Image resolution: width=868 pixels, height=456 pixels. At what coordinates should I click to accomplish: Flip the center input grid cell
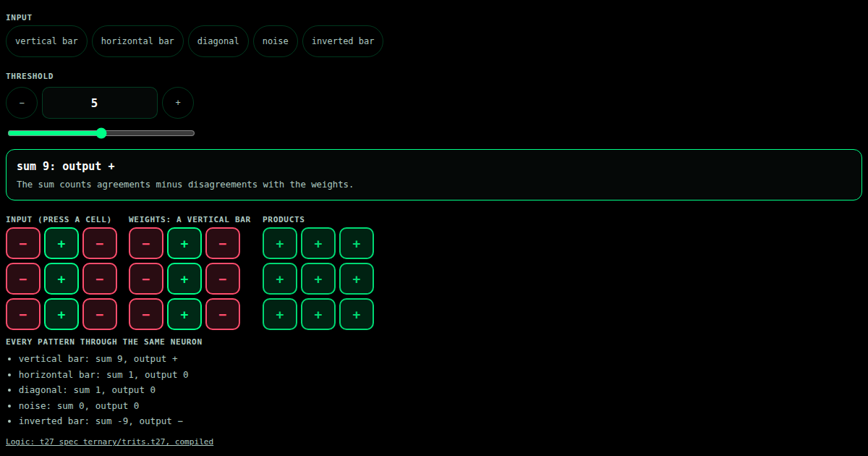pyautogui.click(x=61, y=279)
